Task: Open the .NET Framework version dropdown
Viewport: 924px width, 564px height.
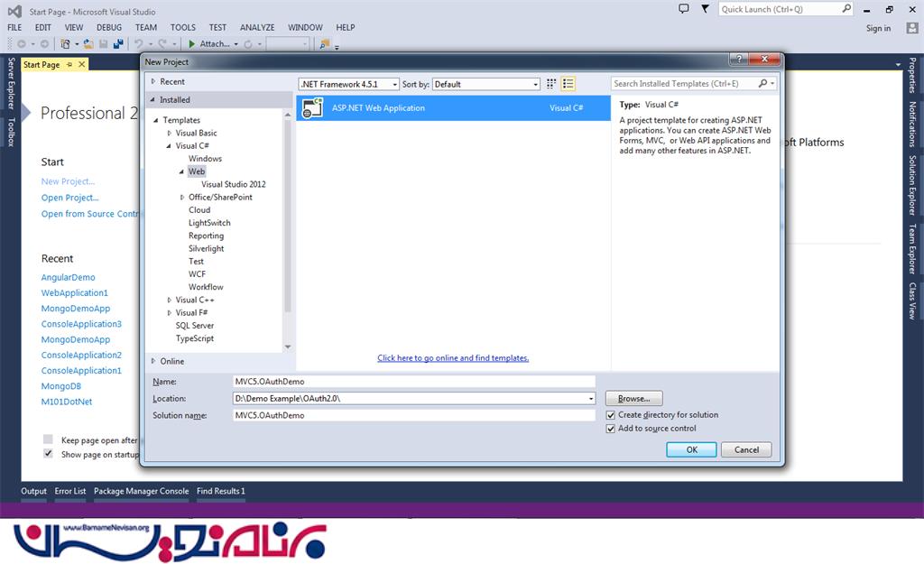Action: pyautogui.click(x=348, y=84)
